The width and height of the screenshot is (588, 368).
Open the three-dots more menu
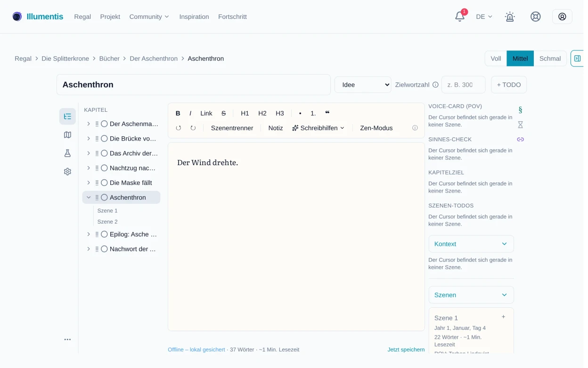67,339
